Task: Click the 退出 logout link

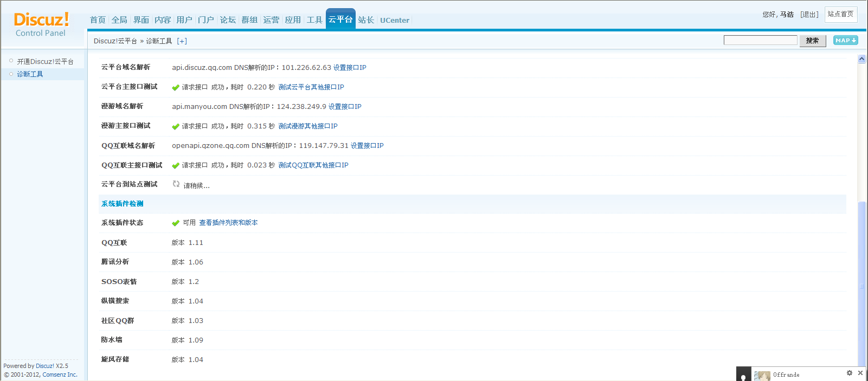Action: pos(809,15)
